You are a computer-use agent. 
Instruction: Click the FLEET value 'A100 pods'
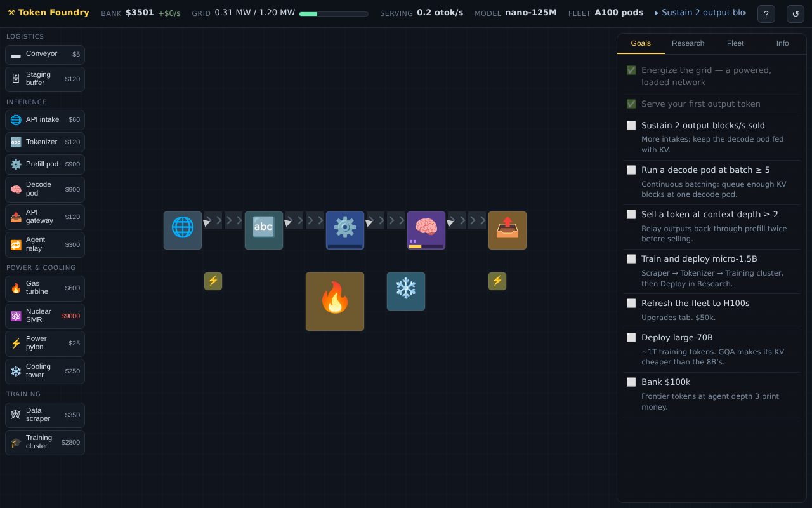point(619,13)
